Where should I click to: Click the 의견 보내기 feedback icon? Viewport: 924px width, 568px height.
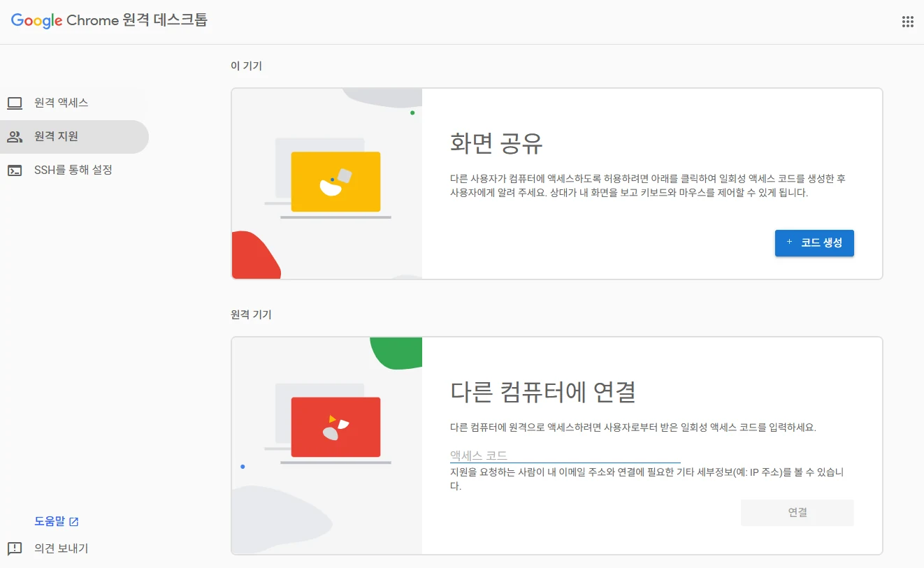(15, 548)
